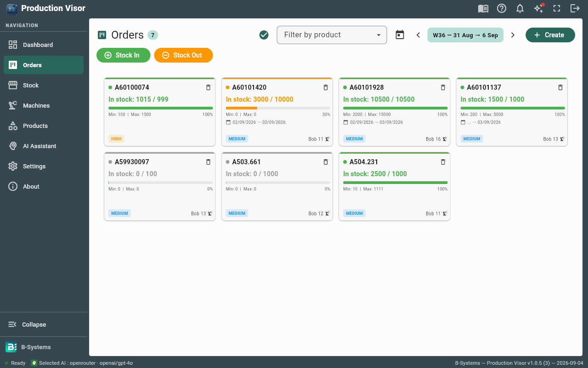Toggle the completed orders check circle
The image size is (588, 368).
264,35
